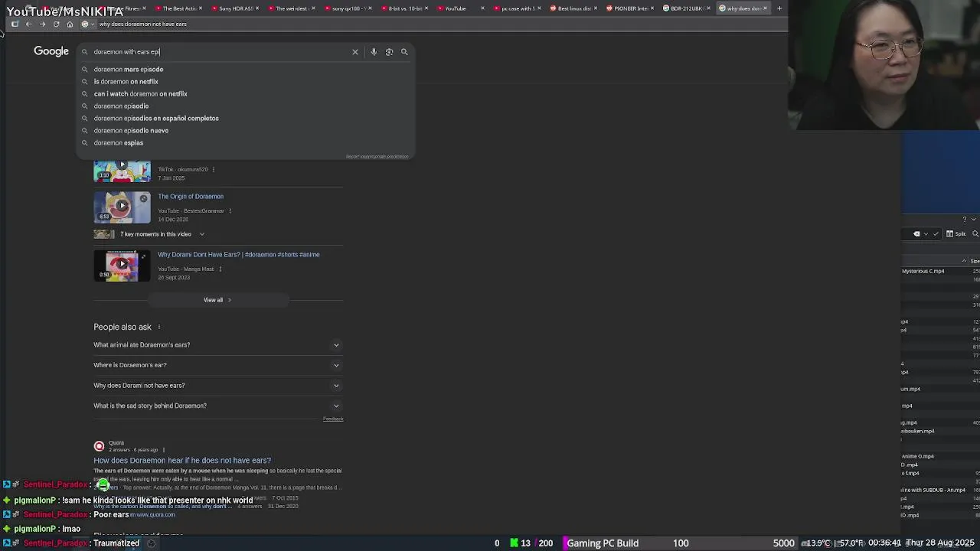The width and height of the screenshot is (980, 551).
Task: Open more options for the TikTok video result
Action: click(213, 169)
